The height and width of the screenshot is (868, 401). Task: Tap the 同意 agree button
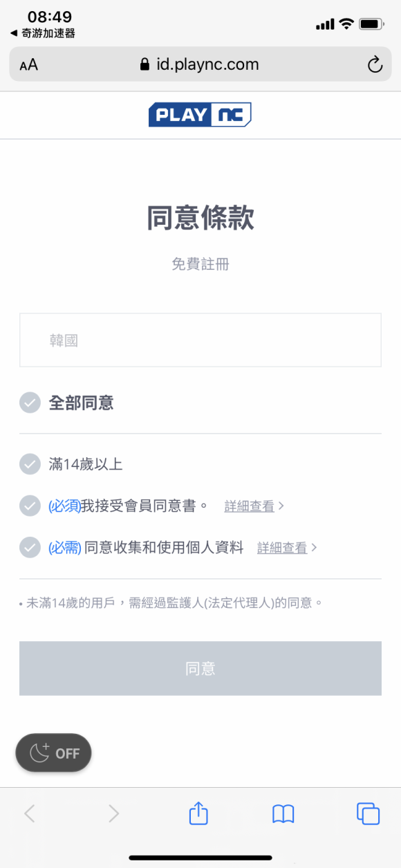click(200, 668)
